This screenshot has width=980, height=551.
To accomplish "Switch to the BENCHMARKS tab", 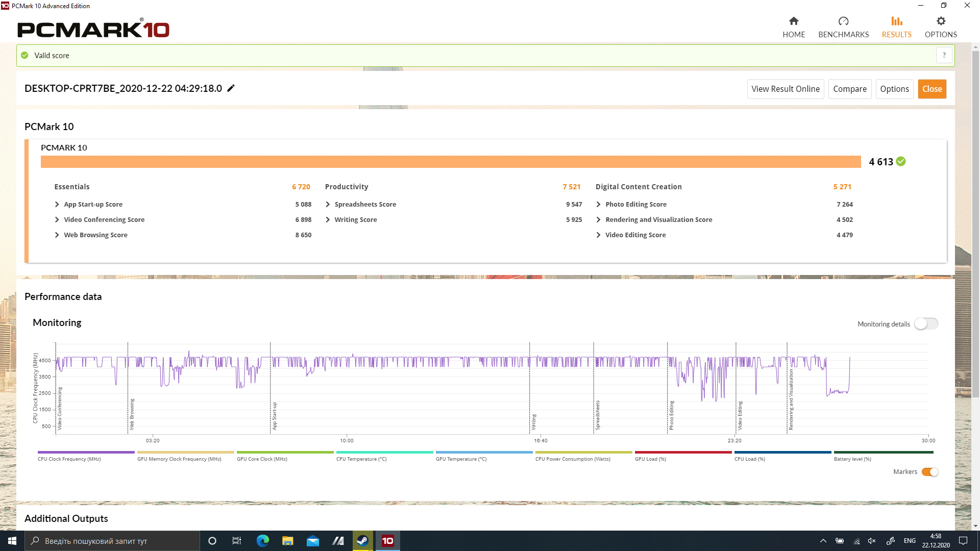I will [843, 28].
